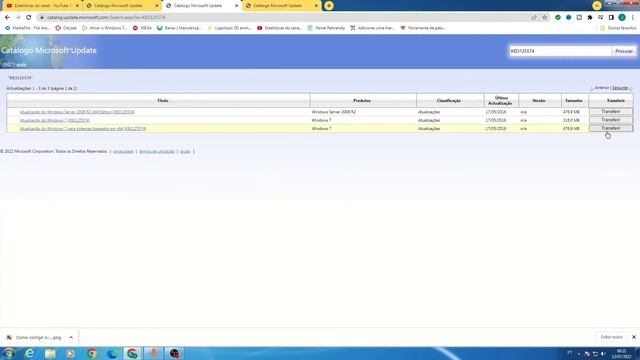Image resolution: width=640 pixels, height=360 pixels.
Task: Reload the page with the refresh icon
Action: pos(29,18)
